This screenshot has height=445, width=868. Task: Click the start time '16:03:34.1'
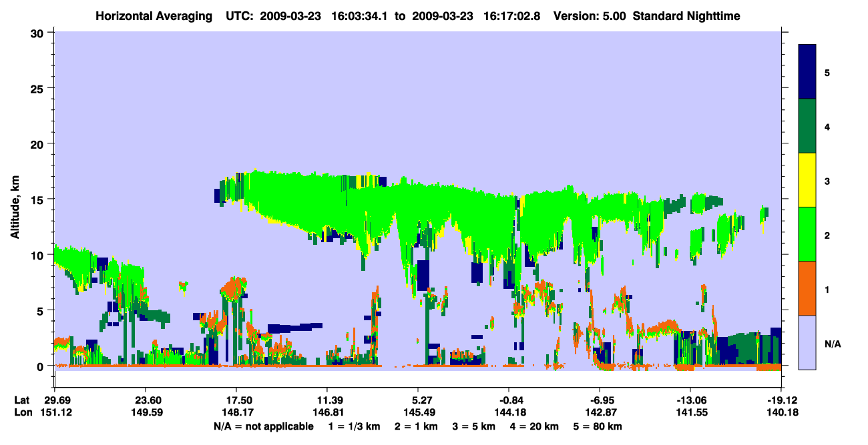(x=360, y=15)
